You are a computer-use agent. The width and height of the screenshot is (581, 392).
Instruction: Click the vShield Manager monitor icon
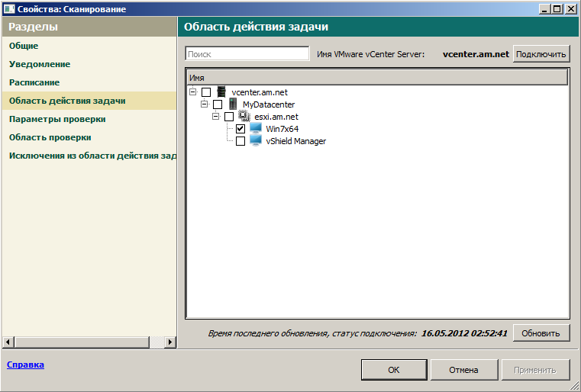256,140
